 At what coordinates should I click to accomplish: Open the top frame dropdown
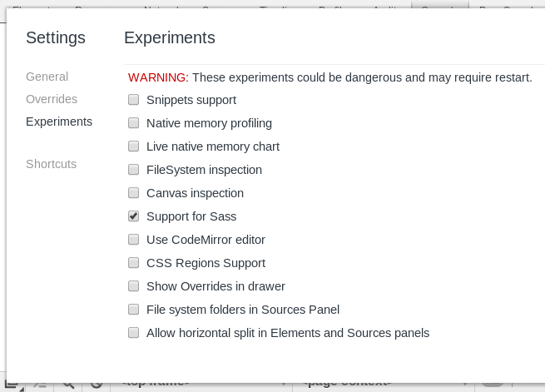click(200, 384)
